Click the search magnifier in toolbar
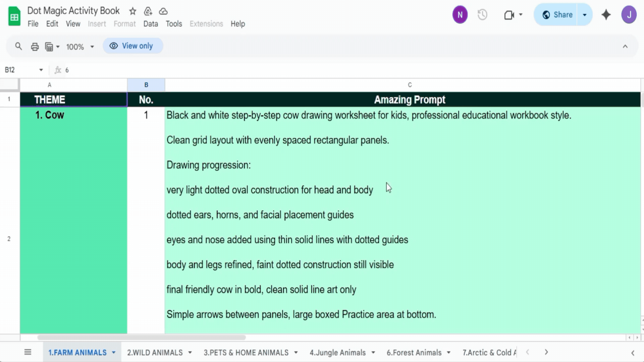This screenshot has height=362, width=644. pyautogui.click(x=18, y=46)
